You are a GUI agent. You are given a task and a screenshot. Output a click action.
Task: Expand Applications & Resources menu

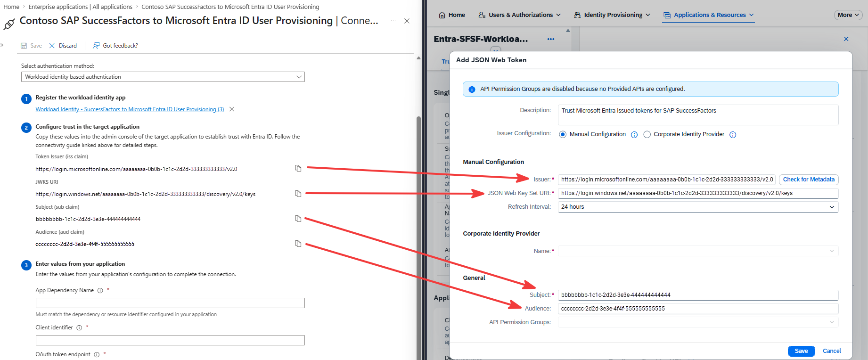pyautogui.click(x=709, y=15)
